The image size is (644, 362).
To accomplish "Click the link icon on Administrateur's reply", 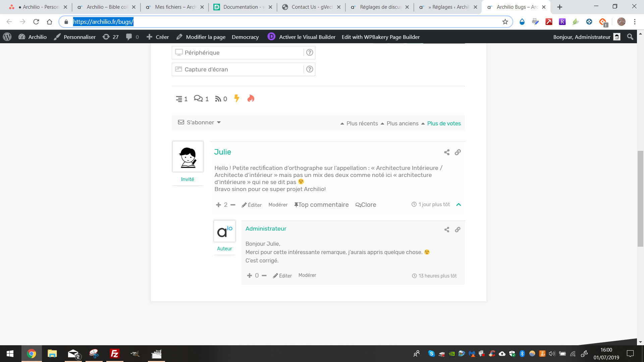I will click(458, 230).
